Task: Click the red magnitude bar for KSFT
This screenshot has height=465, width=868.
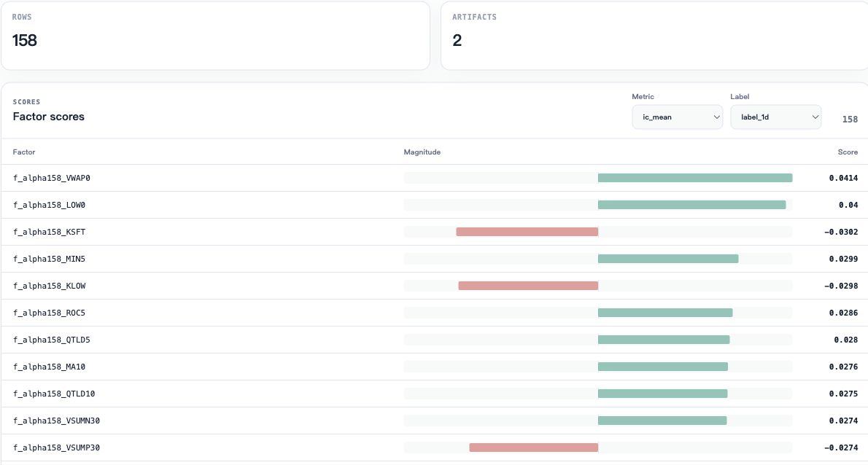Action: click(x=527, y=232)
